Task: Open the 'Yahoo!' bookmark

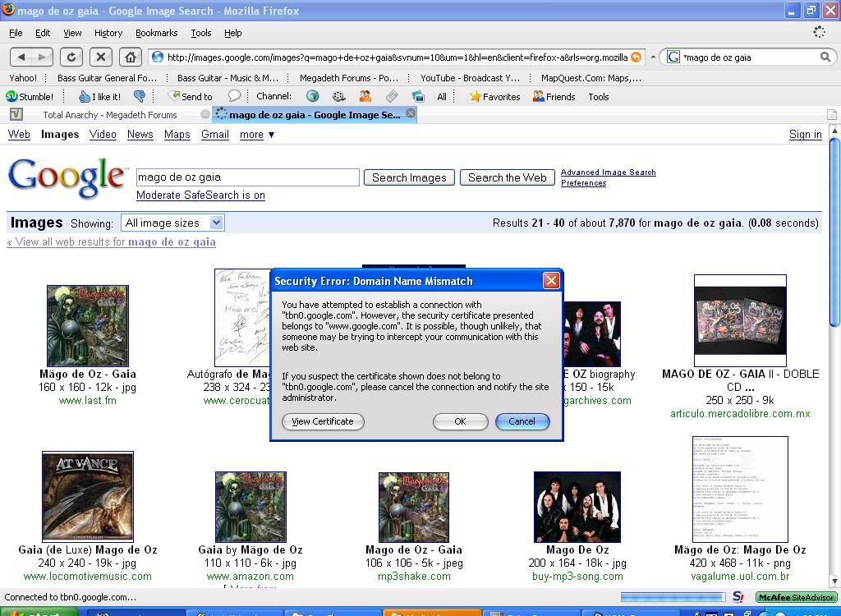Action: (x=23, y=78)
